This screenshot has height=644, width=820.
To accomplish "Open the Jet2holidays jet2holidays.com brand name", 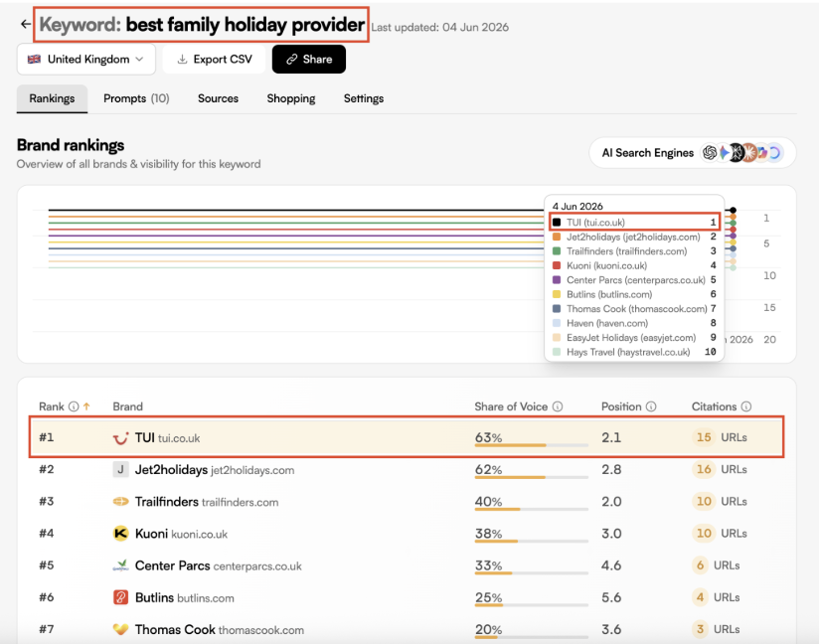I will 215,469.
